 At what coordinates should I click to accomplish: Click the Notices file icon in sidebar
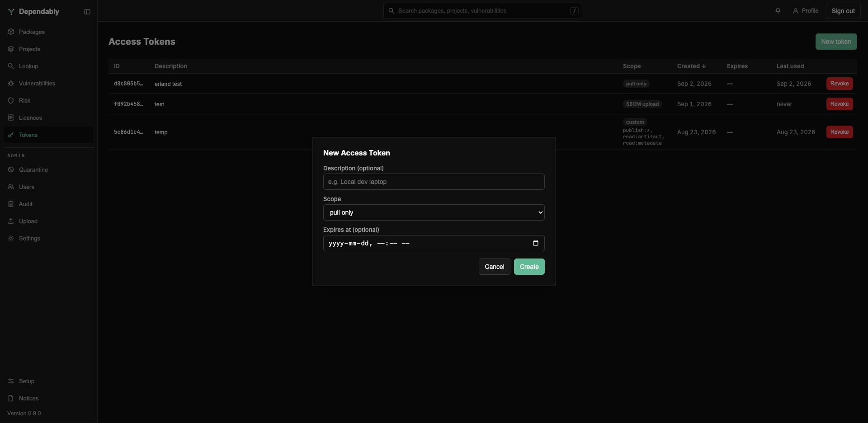coord(11,399)
